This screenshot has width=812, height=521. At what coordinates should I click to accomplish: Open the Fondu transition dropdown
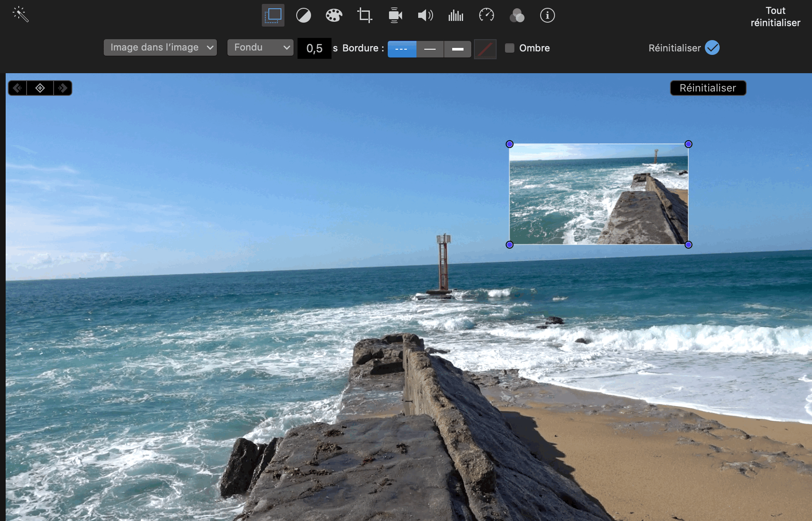point(260,47)
